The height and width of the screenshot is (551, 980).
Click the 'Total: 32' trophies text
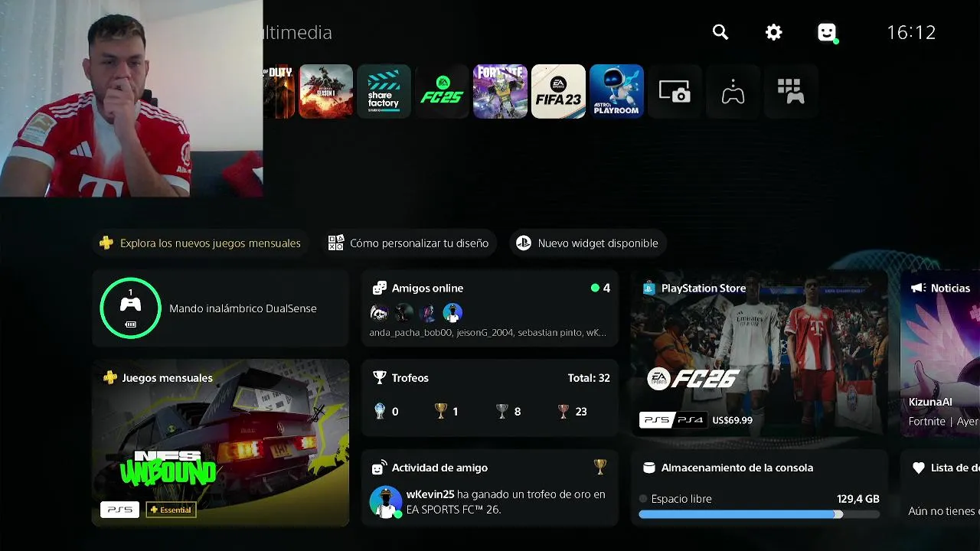click(x=589, y=378)
